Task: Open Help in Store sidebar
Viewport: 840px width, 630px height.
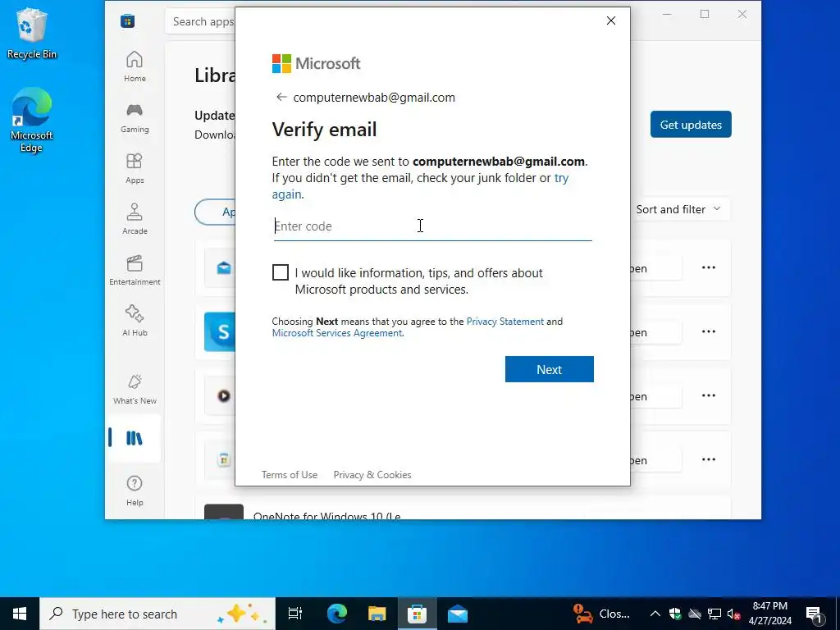Action: point(135,491)
